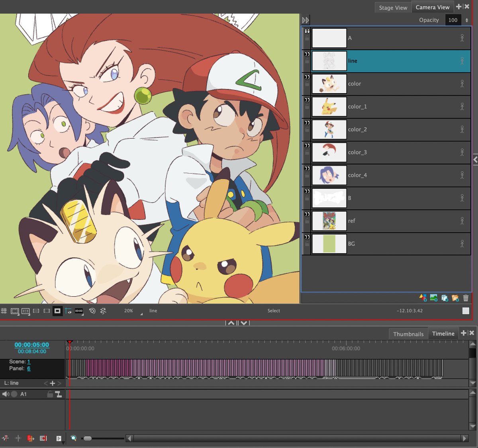Image resolution: width=478 pixels, height=448 pixels.
Task: Click the up arrow on the view/timeline divider
Action: tap(231, 323)
